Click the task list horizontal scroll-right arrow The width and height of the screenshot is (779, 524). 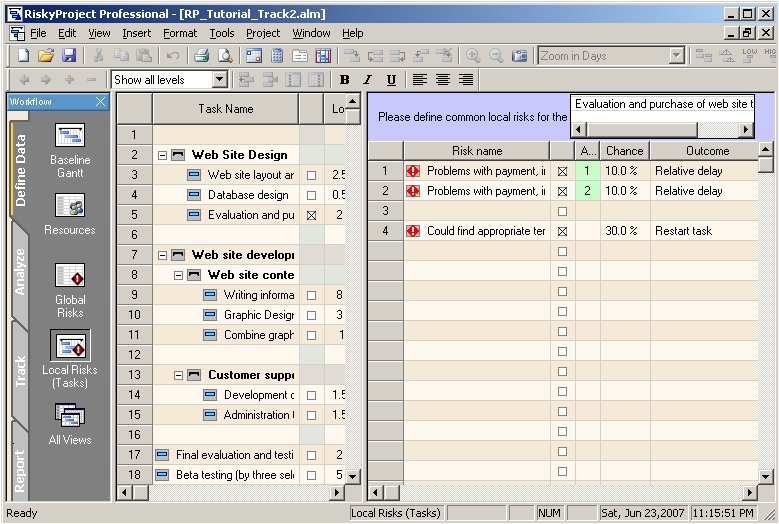tap(337, 492)
